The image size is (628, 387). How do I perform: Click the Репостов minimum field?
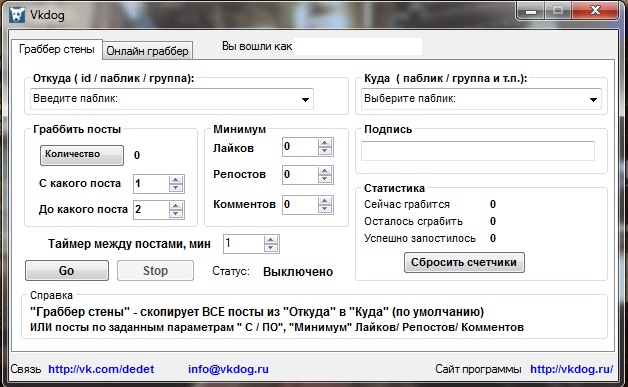(x=300, y=175)
